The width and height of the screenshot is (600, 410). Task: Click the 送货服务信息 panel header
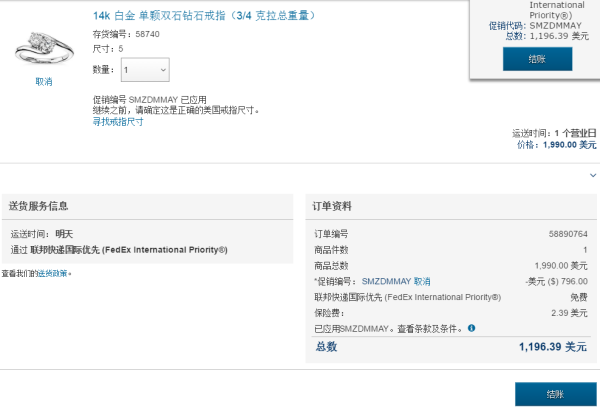147,206
